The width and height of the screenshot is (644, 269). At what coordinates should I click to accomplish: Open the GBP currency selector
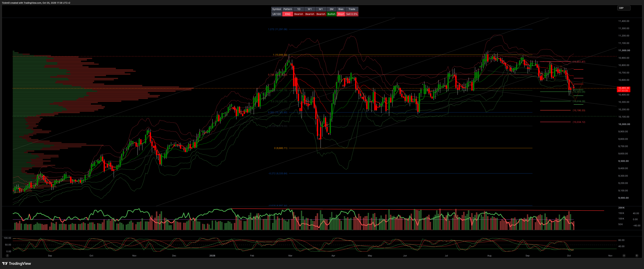[x=623, y=8]
